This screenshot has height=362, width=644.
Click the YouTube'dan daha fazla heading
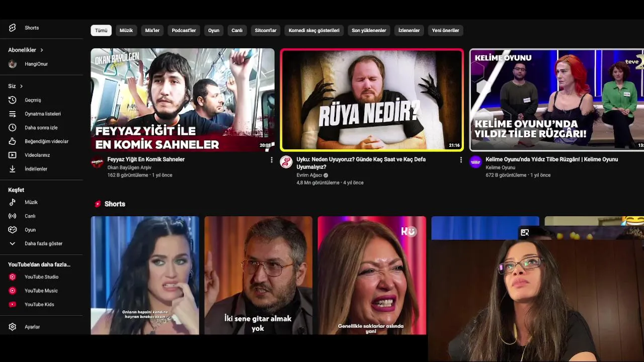(x=39, y=264)
